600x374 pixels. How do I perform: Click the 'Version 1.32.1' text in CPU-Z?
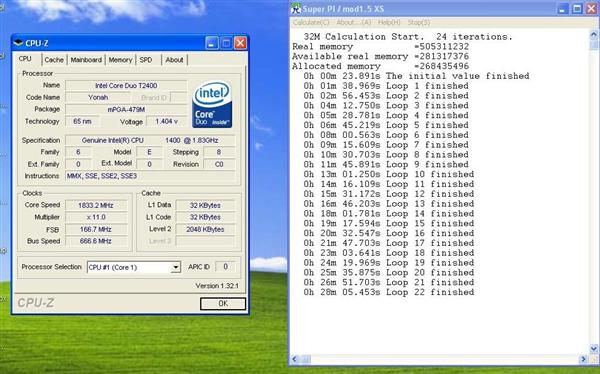pos(217,286)
